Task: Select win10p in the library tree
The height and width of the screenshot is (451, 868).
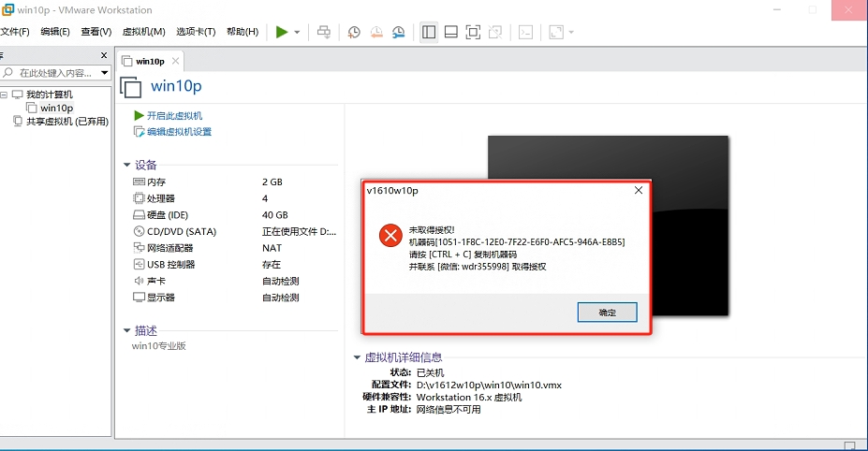Action: point(56,108)
